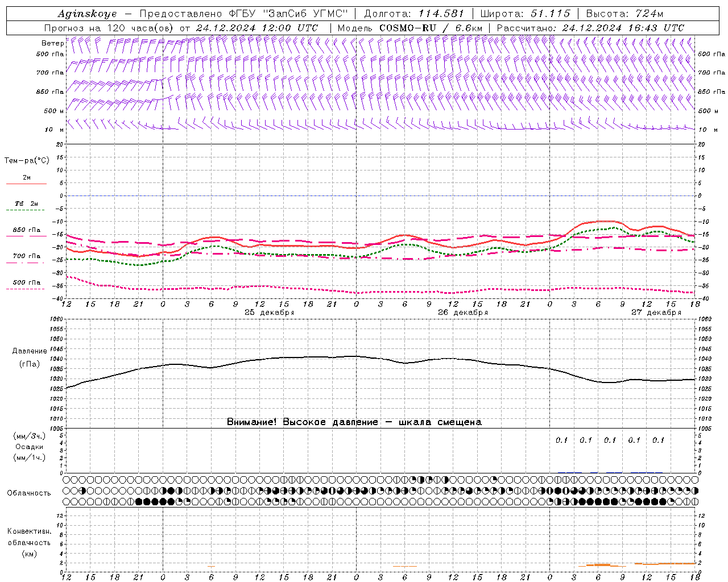The width and height of the screenshot is (728, 582).
Task: Click 1060 on the left pressure axis
Action: pyautogui.click(x=57, y=319)
